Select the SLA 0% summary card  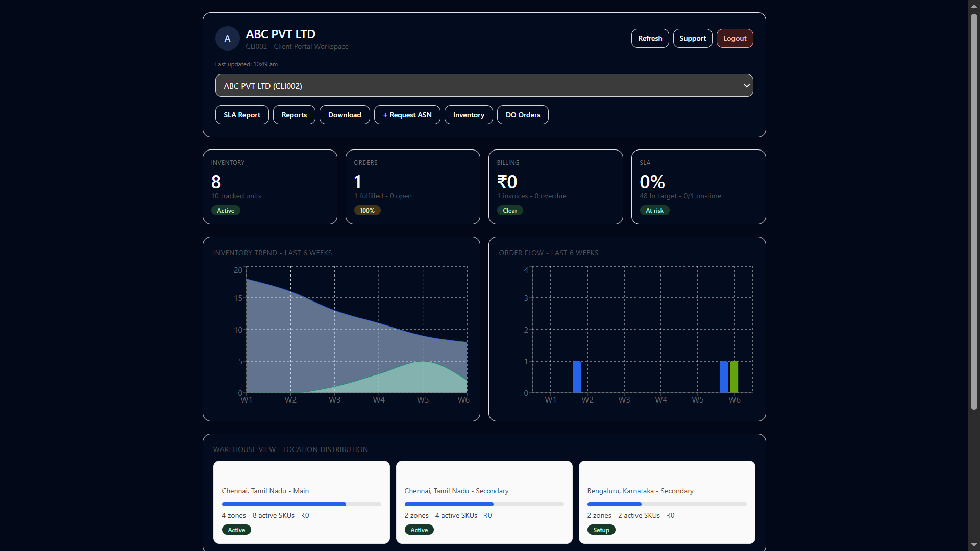tap(698, 187)
